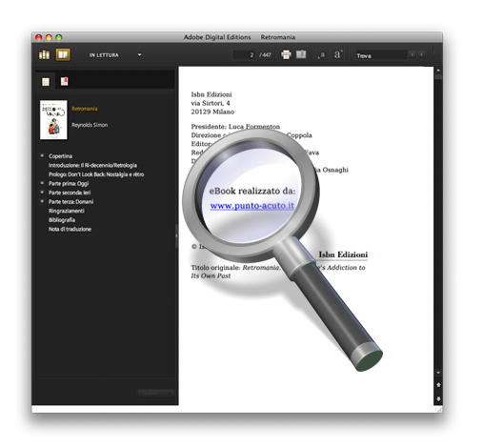The height and width of the screenshot is (448, 502).
Task: Select the Reading view icon
Action: 63,54
